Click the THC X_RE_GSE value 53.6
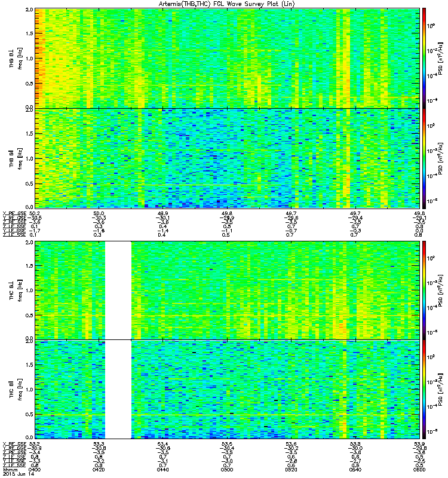The image size is (448, 478). pos(291,443)
